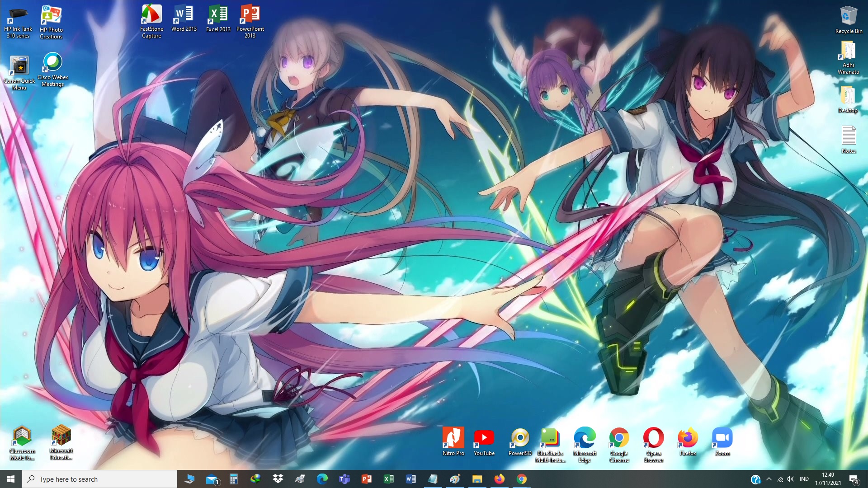The width and height of the screenshot is (868, 488).
Task: Open the help tray icon
Action: [755, 479]
